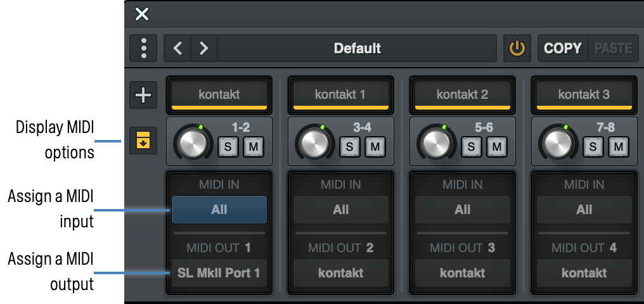The image size is (644, 304).
Task: Open kontakt 2 MIDI OUT kontakt dropdown
Action: tap(462, 273)
